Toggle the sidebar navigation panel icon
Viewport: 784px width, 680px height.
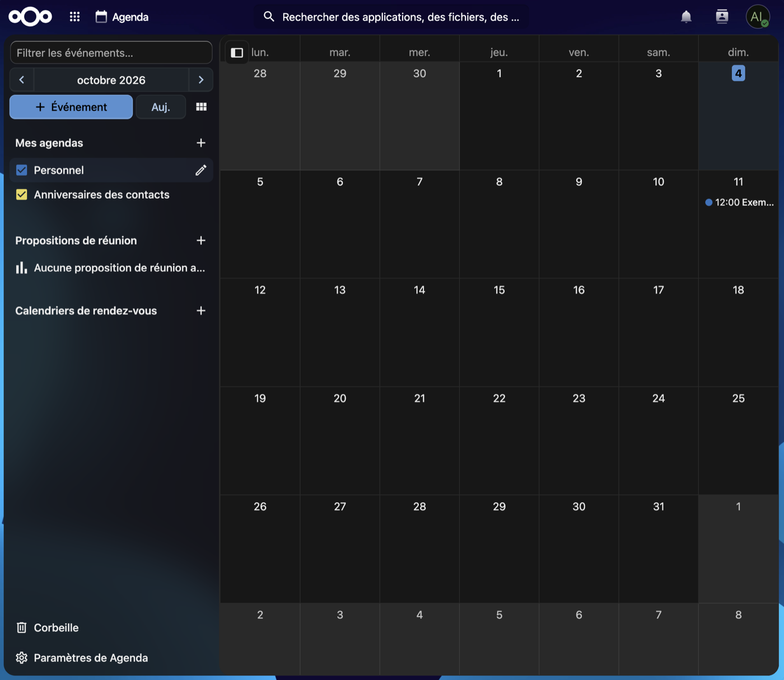coord(237,53)
